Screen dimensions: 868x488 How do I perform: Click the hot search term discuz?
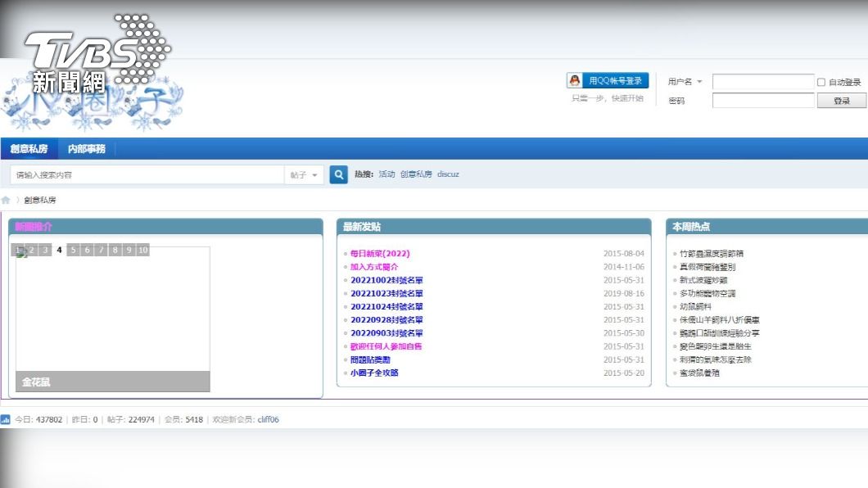point(448,174)
